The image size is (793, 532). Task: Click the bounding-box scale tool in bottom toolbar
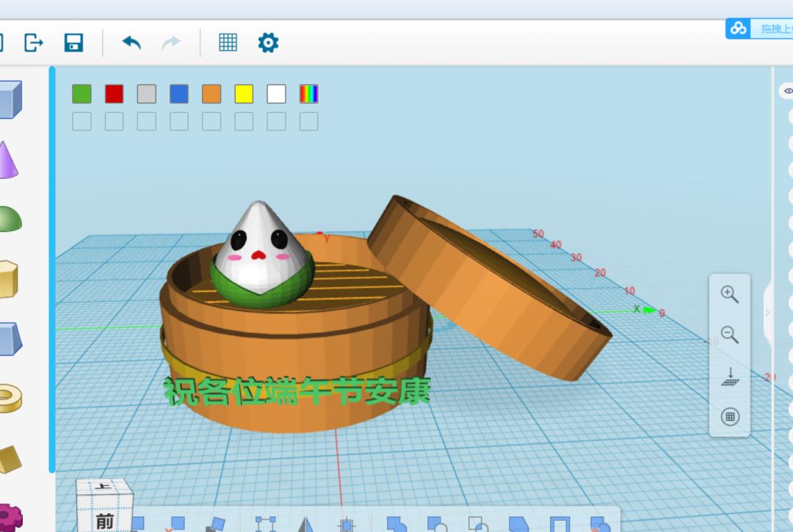click(x=266, y=524)
